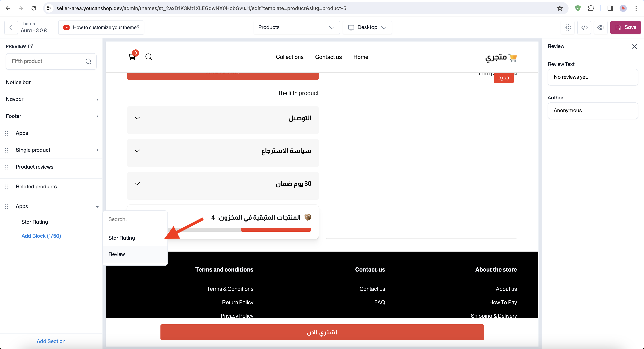Grab the Single product drag handle

tap(7, 150)
